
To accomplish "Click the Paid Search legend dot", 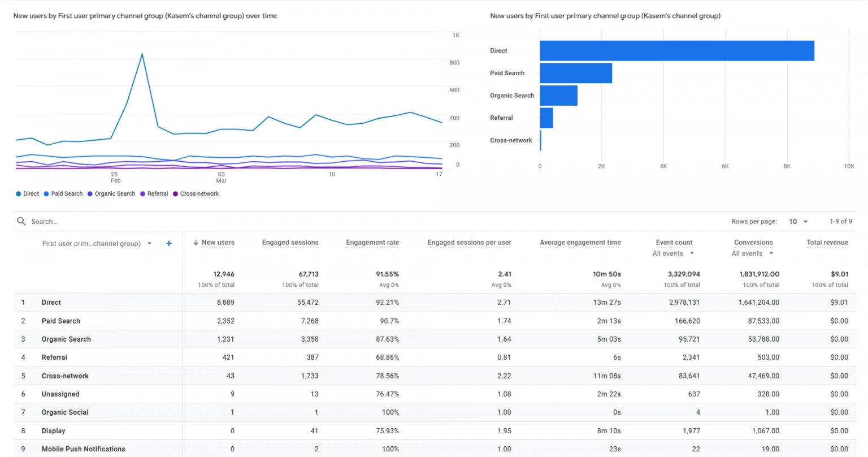I will coord(47,193).
